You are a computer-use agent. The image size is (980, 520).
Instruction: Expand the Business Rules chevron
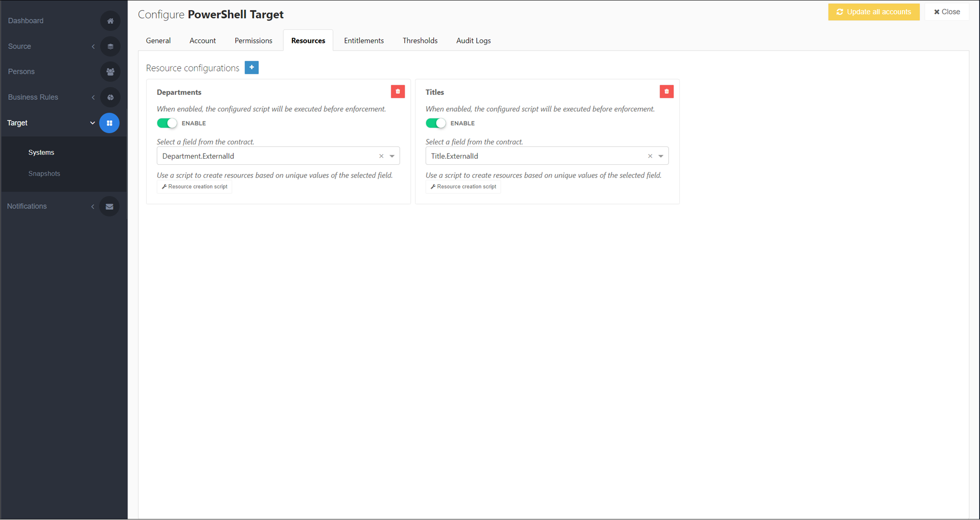pyautogui.click(x=93, y=97)
